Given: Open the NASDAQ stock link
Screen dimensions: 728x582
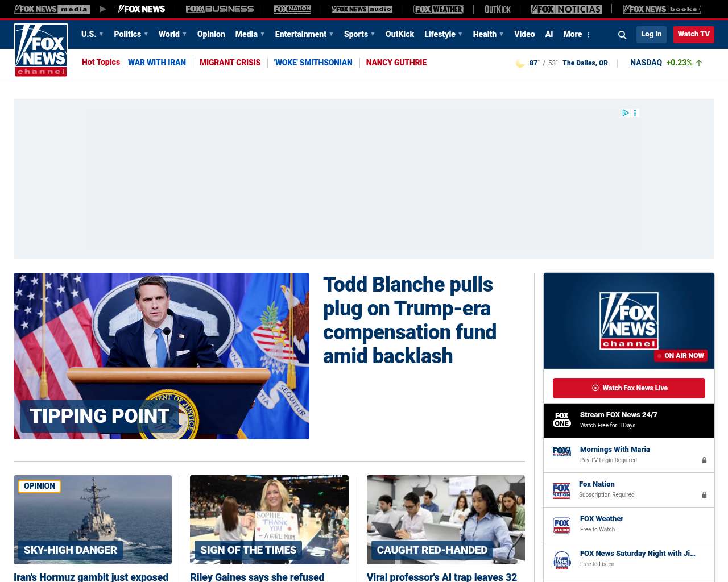Looking at the screenshot, I should tap(646, 63).
